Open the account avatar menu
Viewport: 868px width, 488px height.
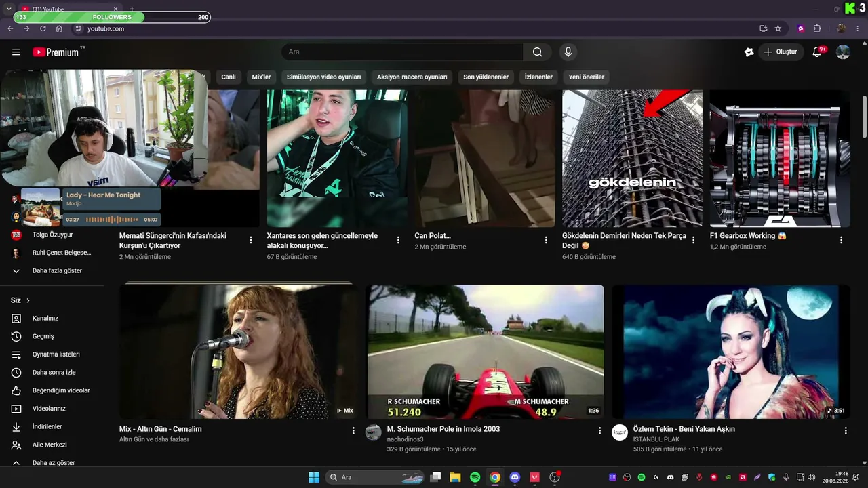(x=843, y=52)
